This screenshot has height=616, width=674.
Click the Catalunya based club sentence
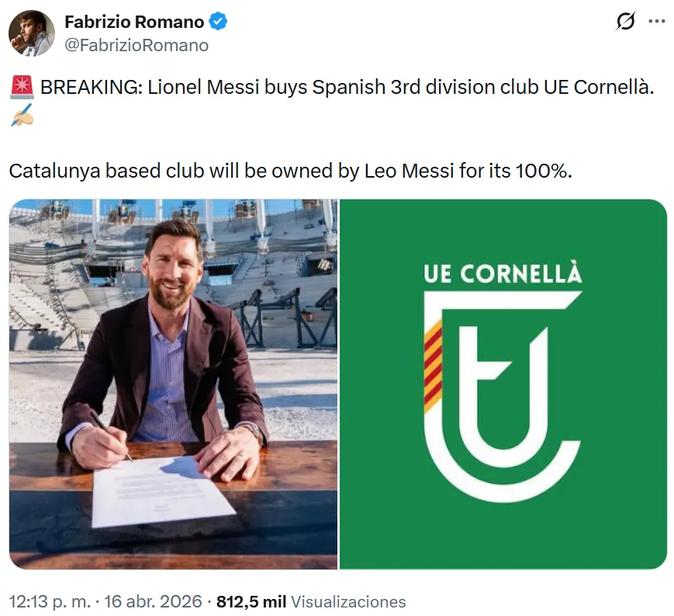(290, 171)
